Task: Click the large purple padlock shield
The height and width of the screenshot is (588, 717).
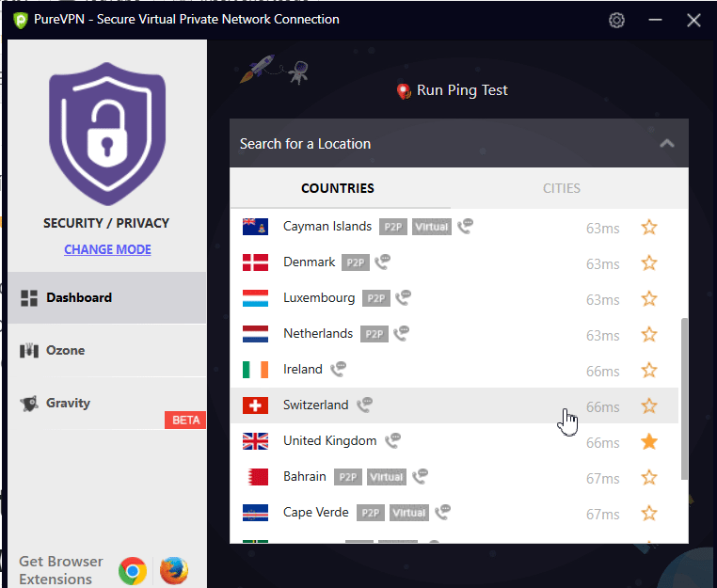Action: [107, 134]
